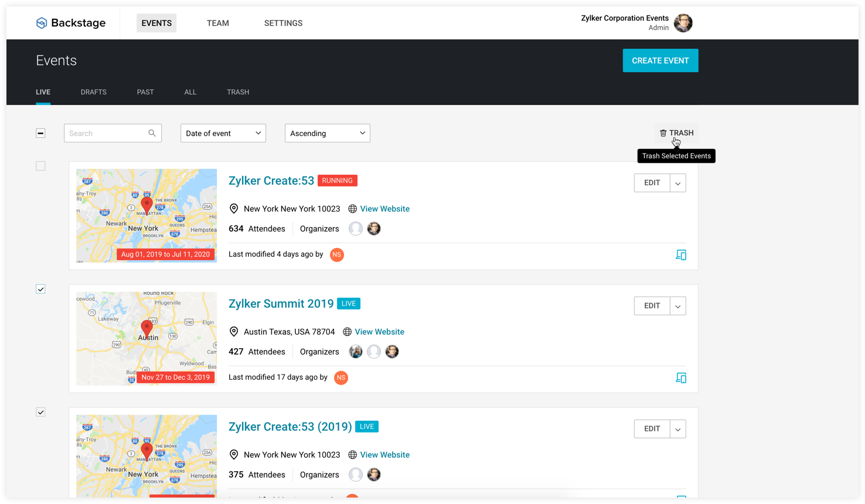
Task: Open the Zylker Create:53 (2019) event title
Action: (290, 427)
